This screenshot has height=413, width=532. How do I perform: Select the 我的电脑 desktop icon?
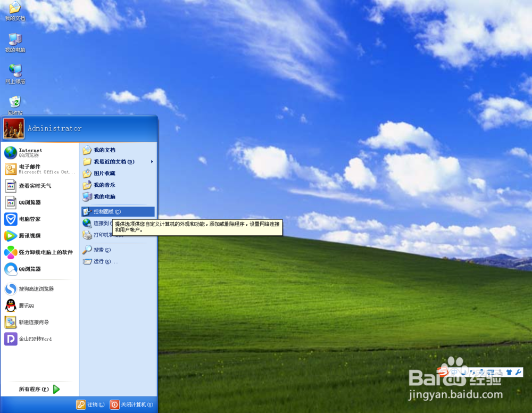point(15,43)
